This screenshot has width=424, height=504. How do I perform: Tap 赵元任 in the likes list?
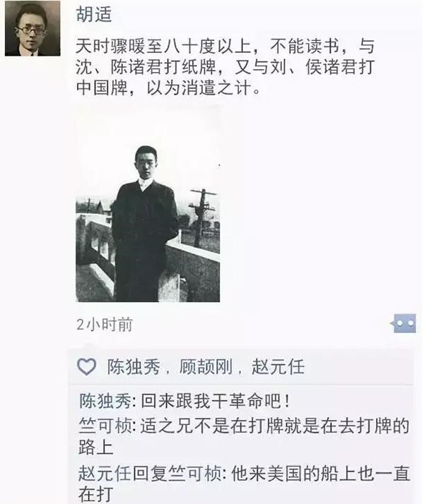[278, 367]
